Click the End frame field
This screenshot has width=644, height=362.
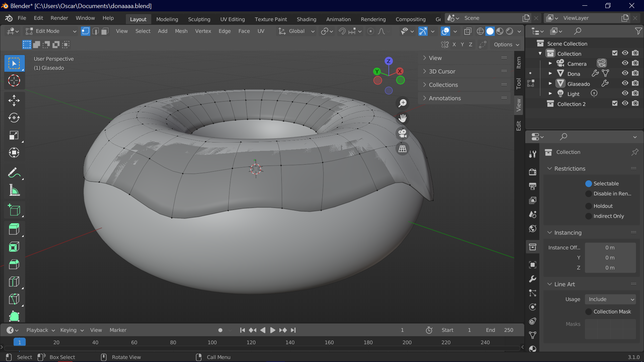[499, 330]
